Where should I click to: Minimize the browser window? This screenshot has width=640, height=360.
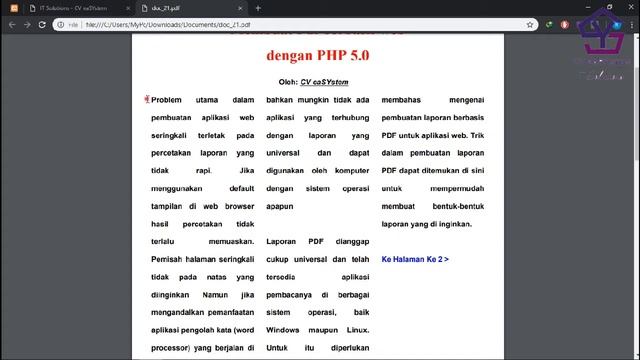(588, 7)
